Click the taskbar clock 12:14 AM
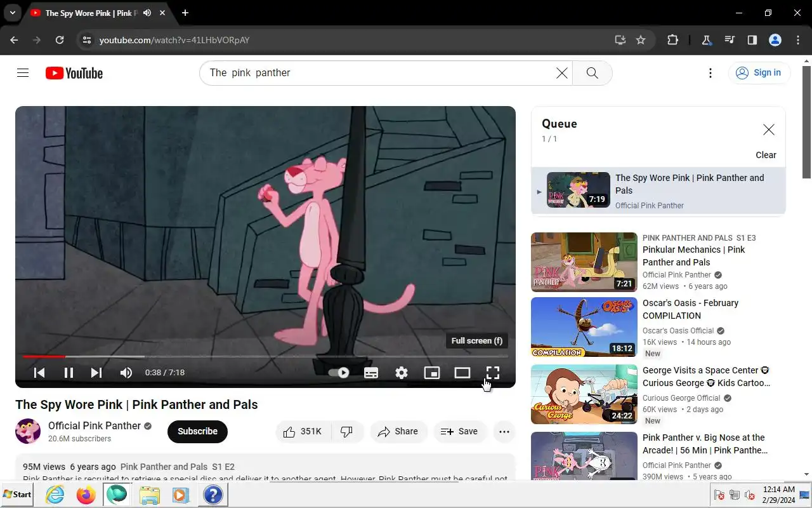This screenshot has width=812, height=508. [779, 490]
